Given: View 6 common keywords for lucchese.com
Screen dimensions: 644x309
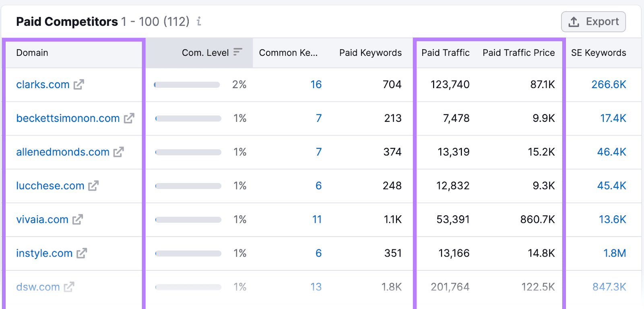Looking at the screenshot, I should [x=318, y=186].
